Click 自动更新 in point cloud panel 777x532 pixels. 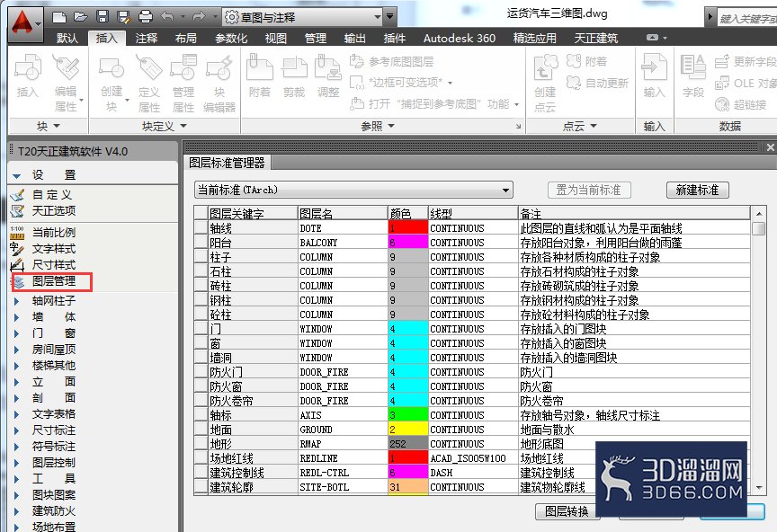(598, 83)
